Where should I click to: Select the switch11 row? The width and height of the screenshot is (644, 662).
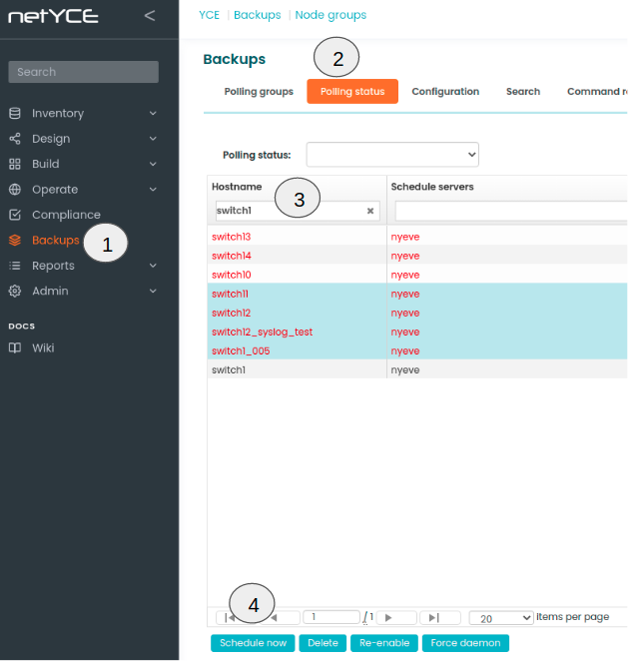point(417,294)
